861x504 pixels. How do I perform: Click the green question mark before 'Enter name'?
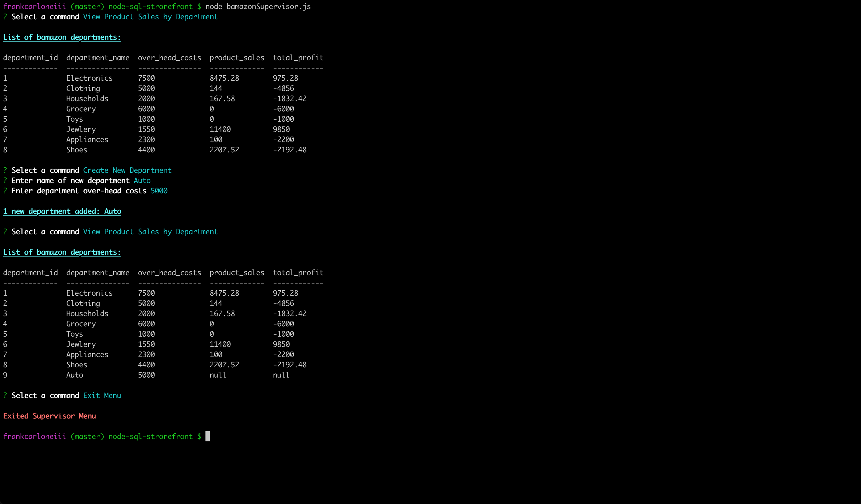(x=5, y=181)
